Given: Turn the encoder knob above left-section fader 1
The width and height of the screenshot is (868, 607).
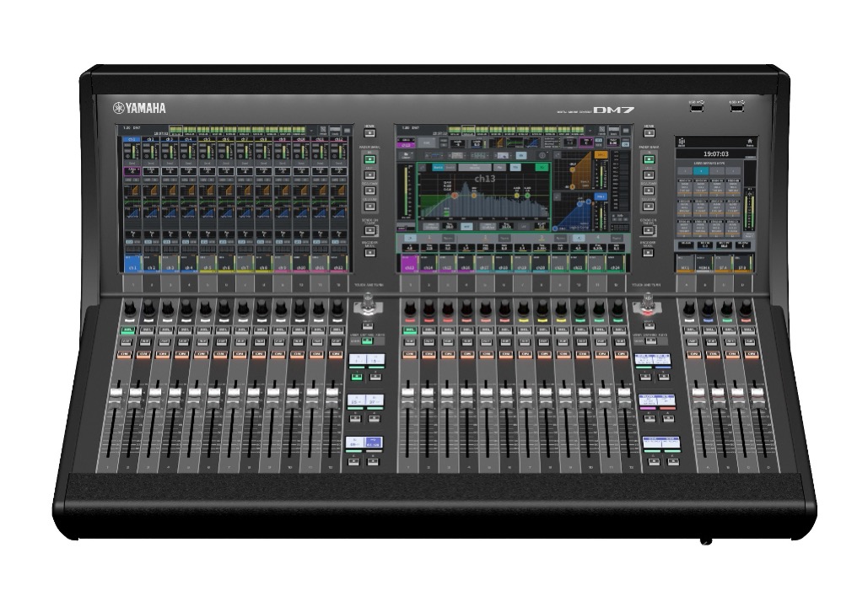Looking at the screenshot, I should tap(130, 309).
